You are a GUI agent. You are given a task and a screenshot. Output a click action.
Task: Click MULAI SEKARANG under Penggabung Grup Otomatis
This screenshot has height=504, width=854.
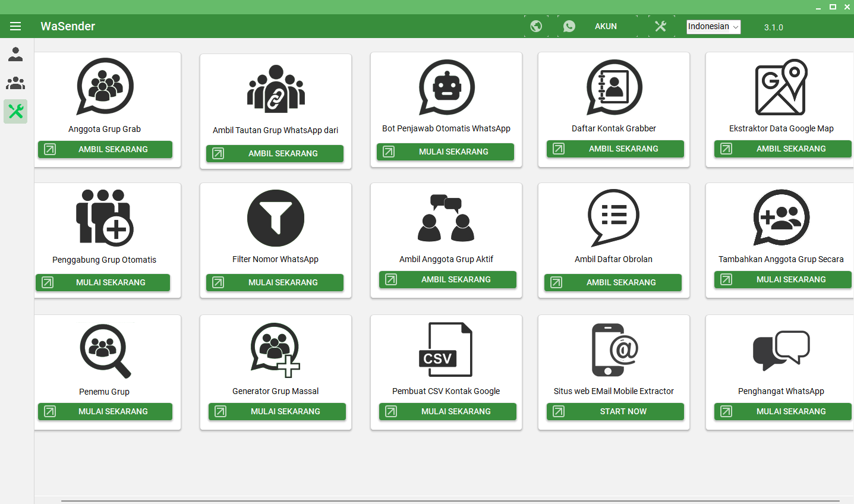pos(103,282)
